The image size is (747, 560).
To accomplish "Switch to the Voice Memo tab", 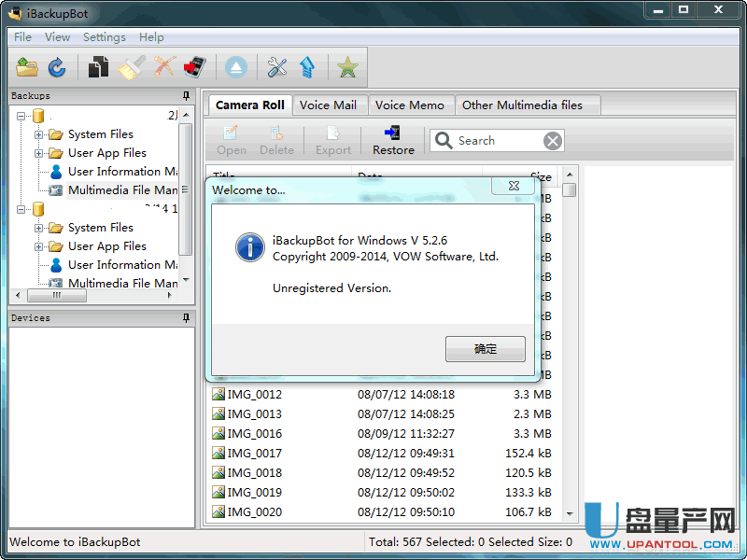I will point(409,105).
